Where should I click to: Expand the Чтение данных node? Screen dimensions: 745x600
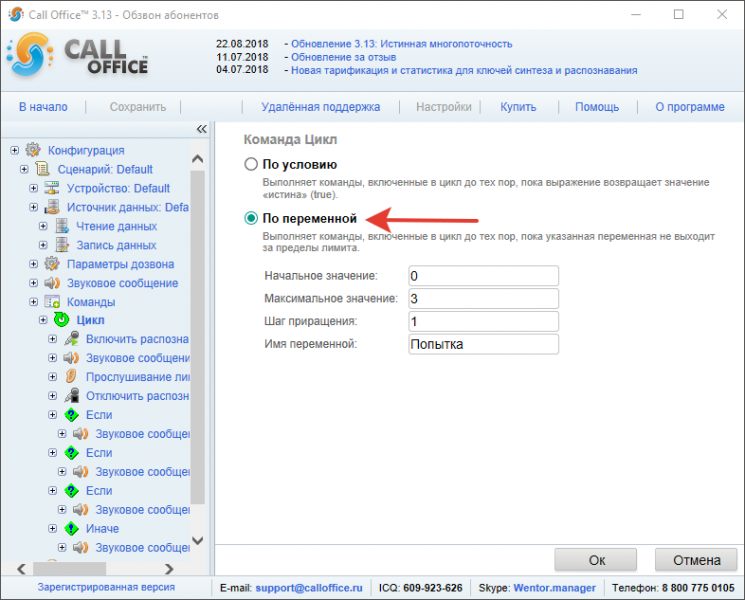point(43,226)
